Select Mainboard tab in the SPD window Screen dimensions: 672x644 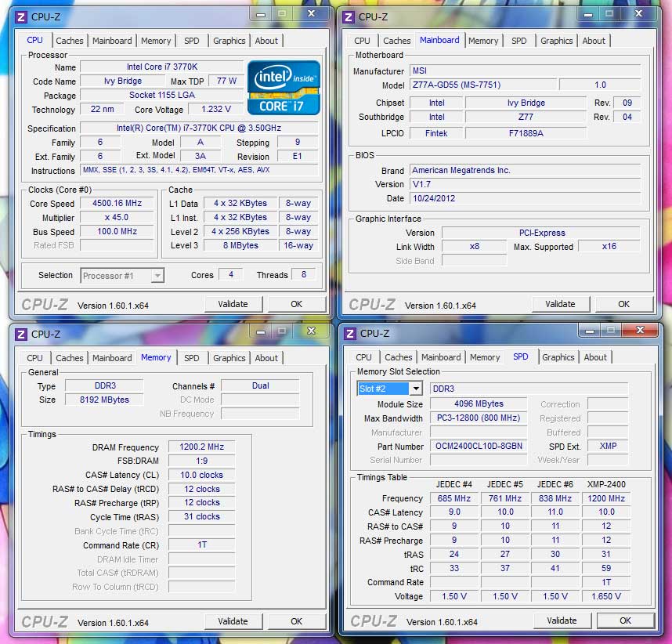coord(441,357)
